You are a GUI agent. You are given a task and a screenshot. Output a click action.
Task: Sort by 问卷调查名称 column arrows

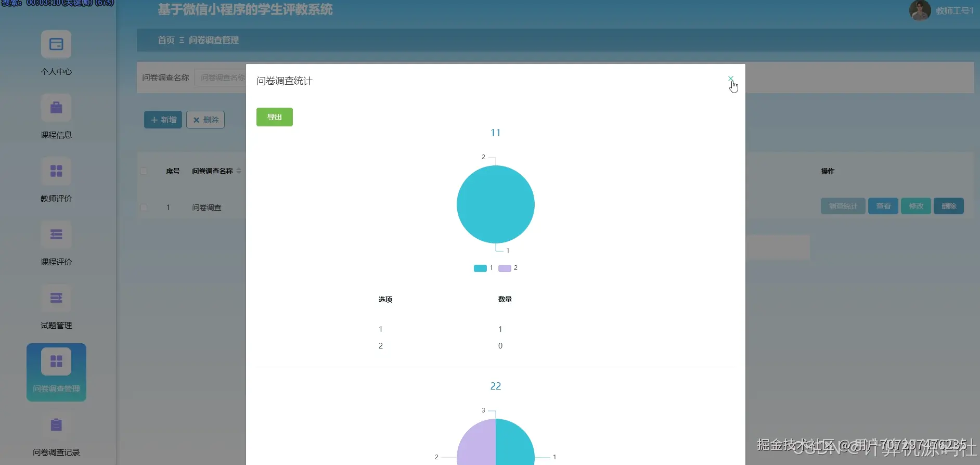[x=239, y=171]
